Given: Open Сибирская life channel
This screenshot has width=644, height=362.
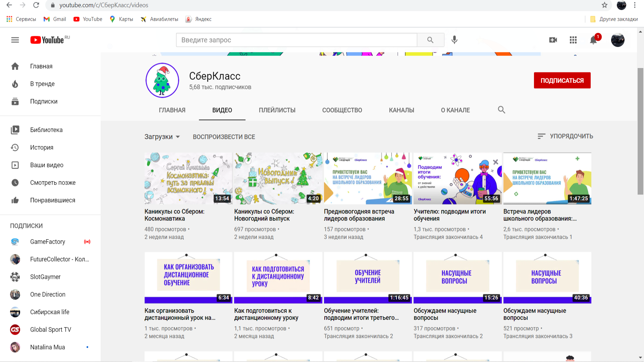Looking at the screenshot, I should [x=50, y=312].
